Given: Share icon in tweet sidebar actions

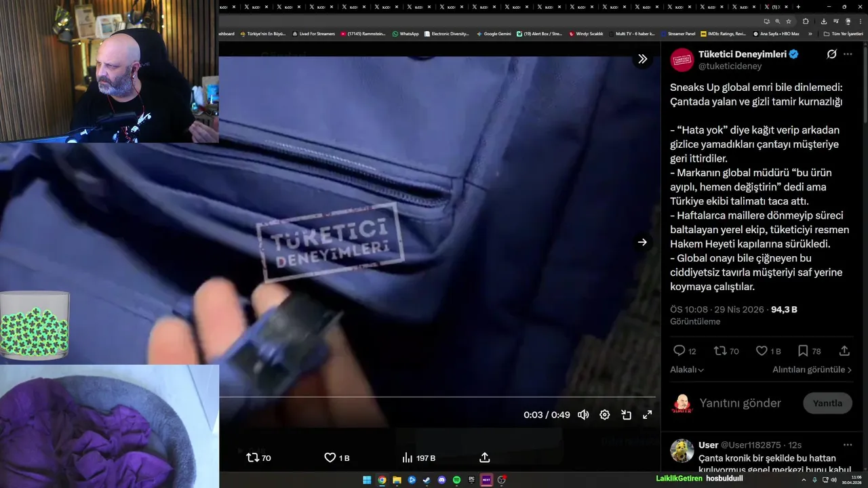Looking at the screenshot, I should 844,351.
